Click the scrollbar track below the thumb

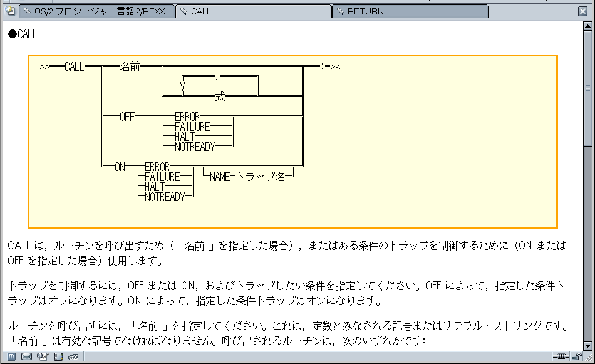pyautogui.click(x=588, y=251)
